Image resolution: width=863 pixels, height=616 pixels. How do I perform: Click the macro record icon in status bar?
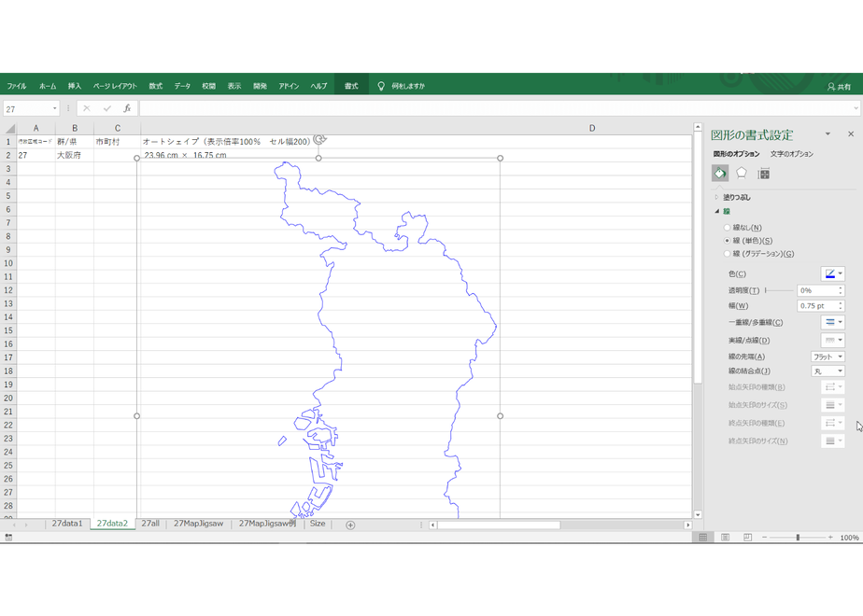[x=8, y=538]
